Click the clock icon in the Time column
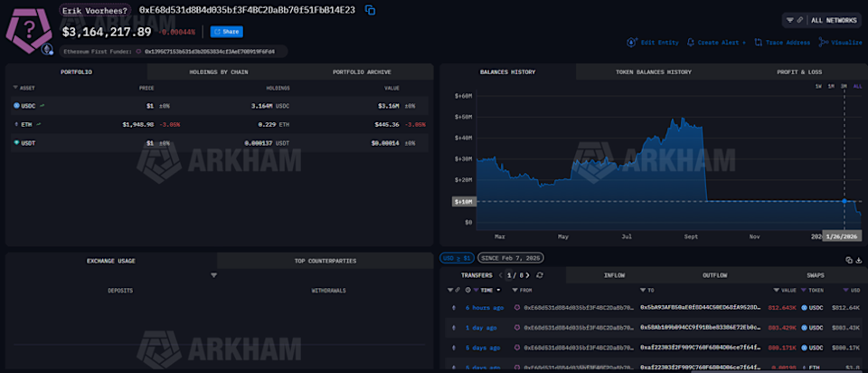 pos(468,290)
